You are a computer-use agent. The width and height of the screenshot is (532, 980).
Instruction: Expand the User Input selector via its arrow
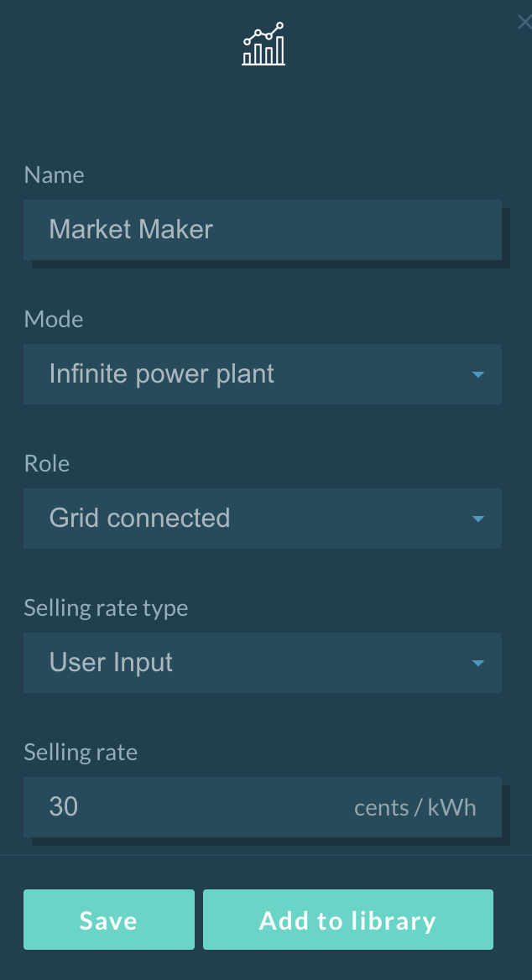point(477,663)
